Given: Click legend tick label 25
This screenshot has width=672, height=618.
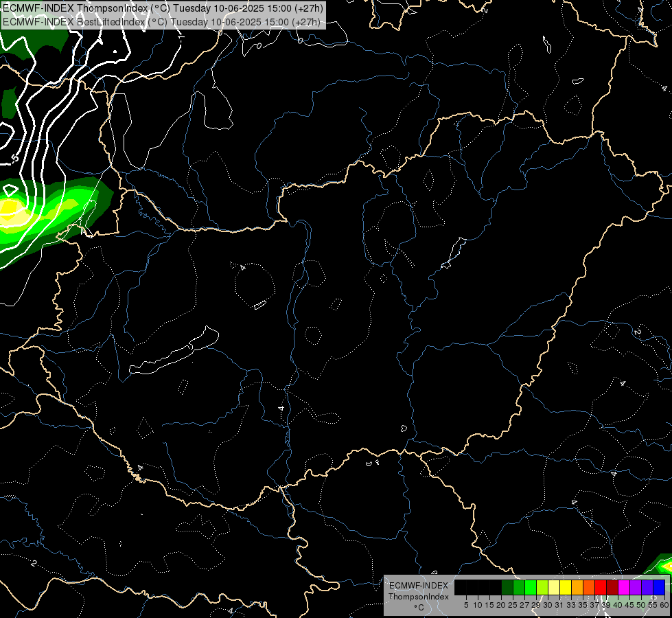Looking at the screenshot, I should (513, 605).
